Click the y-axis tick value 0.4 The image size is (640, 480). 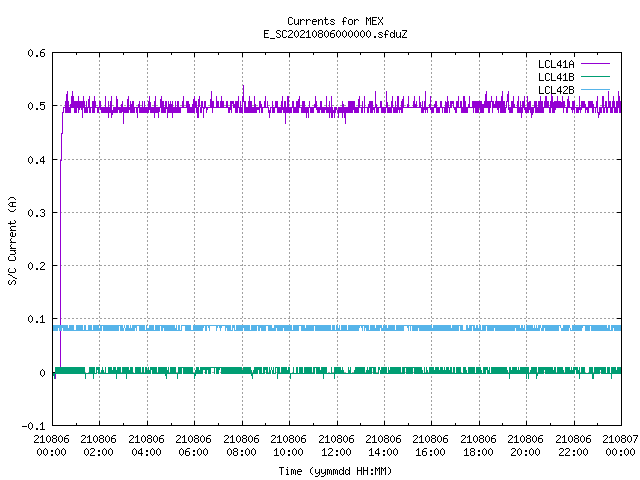[x=36, y=160]
